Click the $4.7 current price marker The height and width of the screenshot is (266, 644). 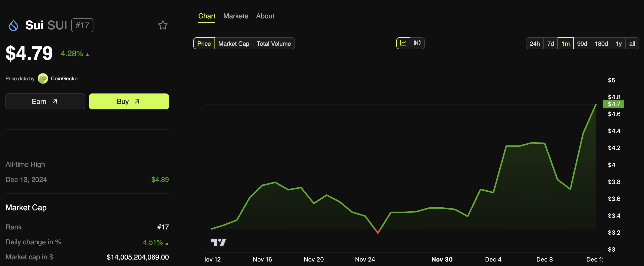[613, 104]
